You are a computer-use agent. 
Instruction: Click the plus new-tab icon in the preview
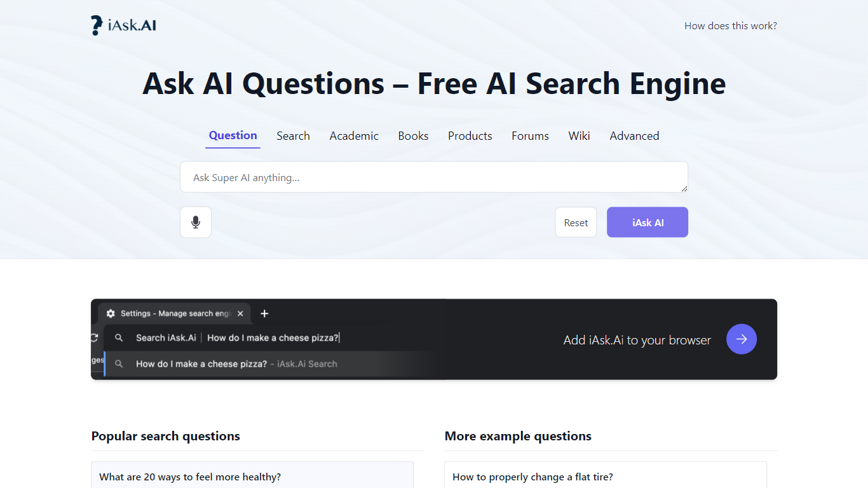[x=264, y=313]
